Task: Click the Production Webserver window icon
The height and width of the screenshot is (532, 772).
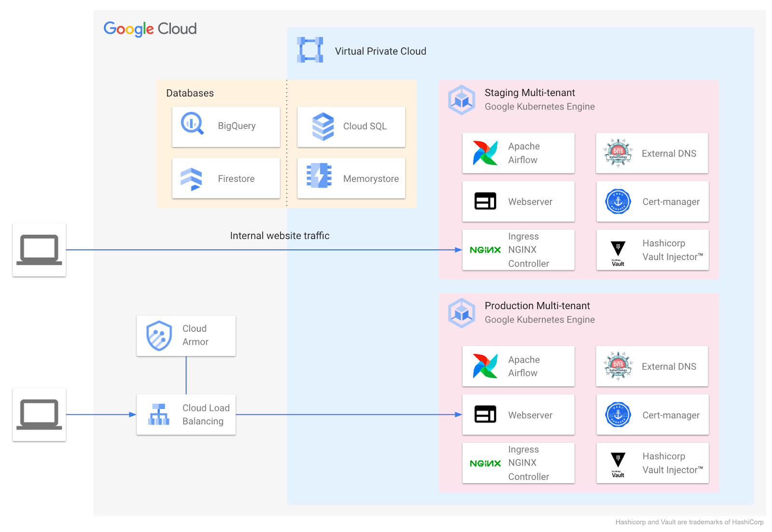Action: 485,414
